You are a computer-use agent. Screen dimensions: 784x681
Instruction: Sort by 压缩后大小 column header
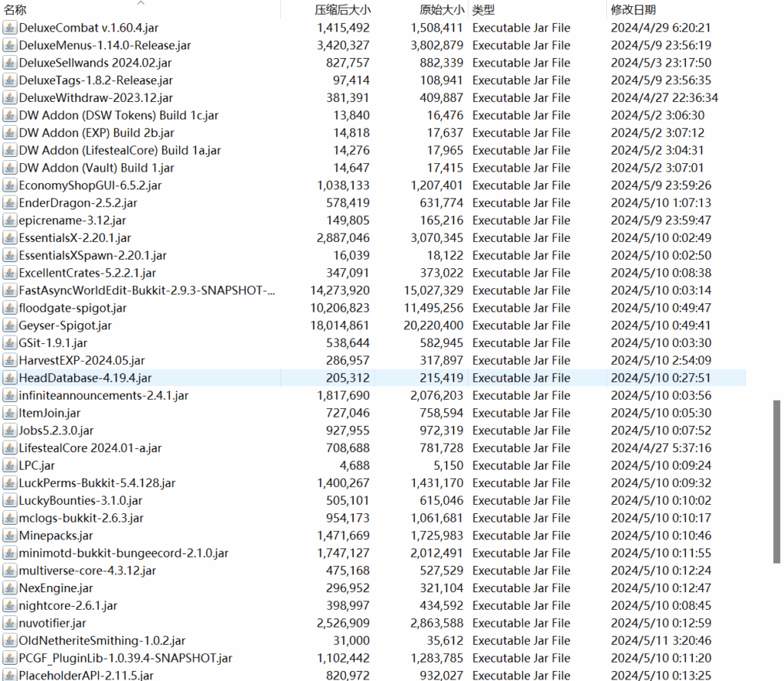coord(342,10)
